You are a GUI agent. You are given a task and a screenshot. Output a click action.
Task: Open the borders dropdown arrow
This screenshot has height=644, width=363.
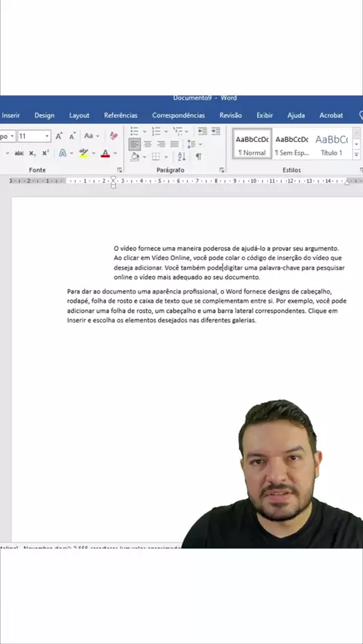click(x=166, y=157)
